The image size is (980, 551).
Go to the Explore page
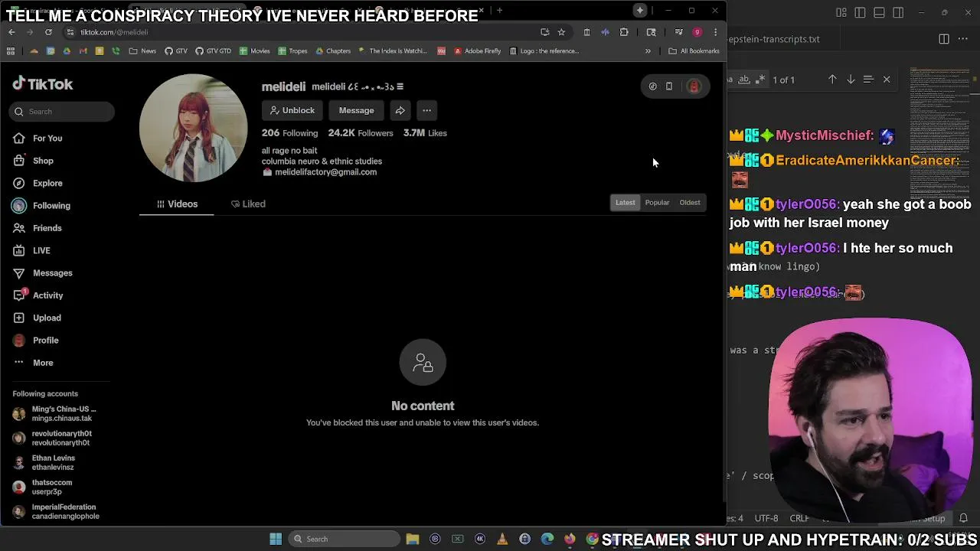pyautogui.click(x=38, y=183)
